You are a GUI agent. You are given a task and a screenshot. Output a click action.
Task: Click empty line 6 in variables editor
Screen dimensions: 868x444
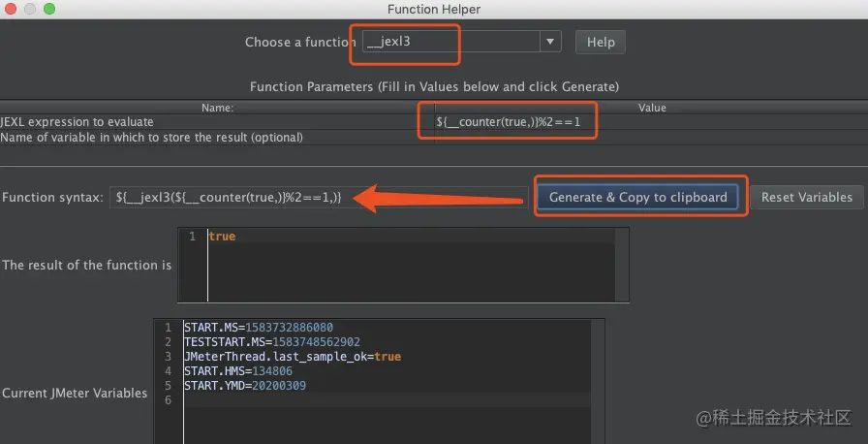point(387,399)
